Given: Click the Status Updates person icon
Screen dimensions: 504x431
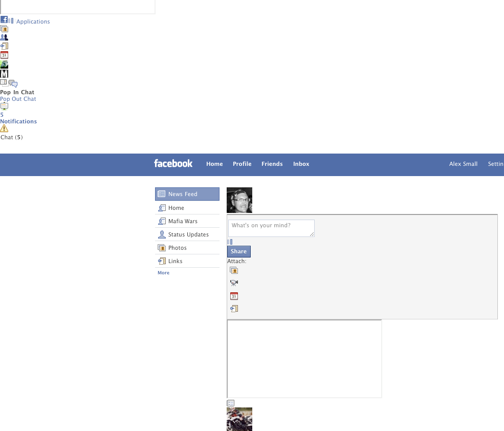Looking at the screenshot, I should [x=162, y=234].
